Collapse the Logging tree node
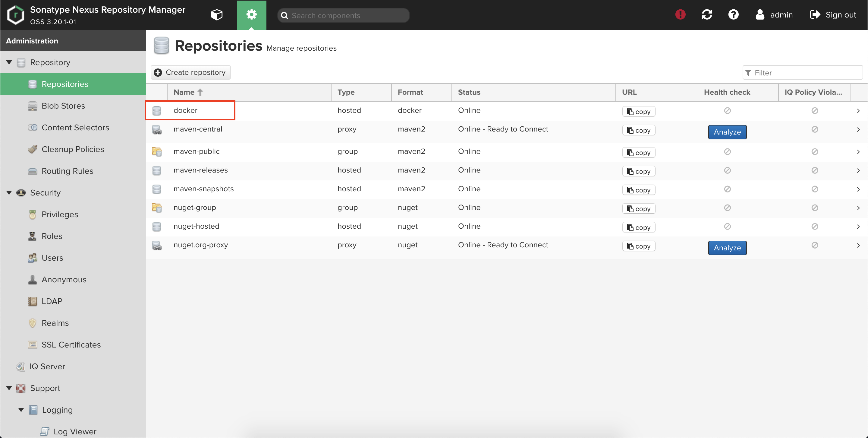Screen dimensions: 868x438 click(21, 410)
